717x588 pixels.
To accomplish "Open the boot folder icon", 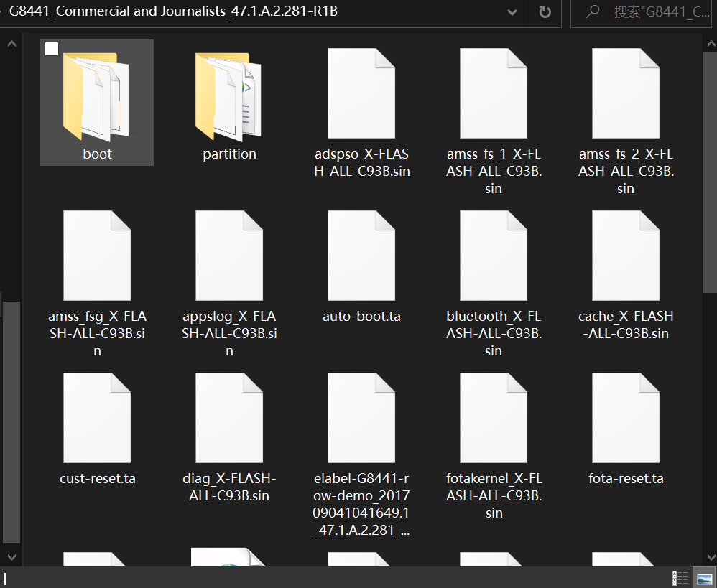I will click(96, 97).
